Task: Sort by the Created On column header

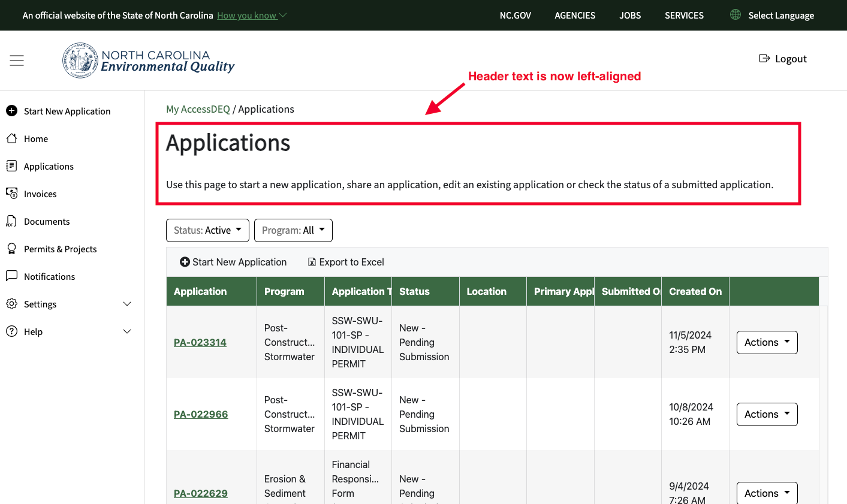Action: coord(695,291)
